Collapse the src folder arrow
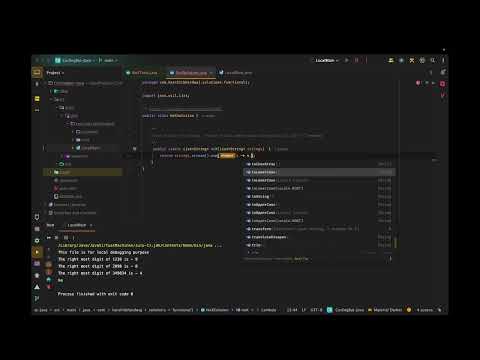 pyautogui.click(x=51, y=99)
